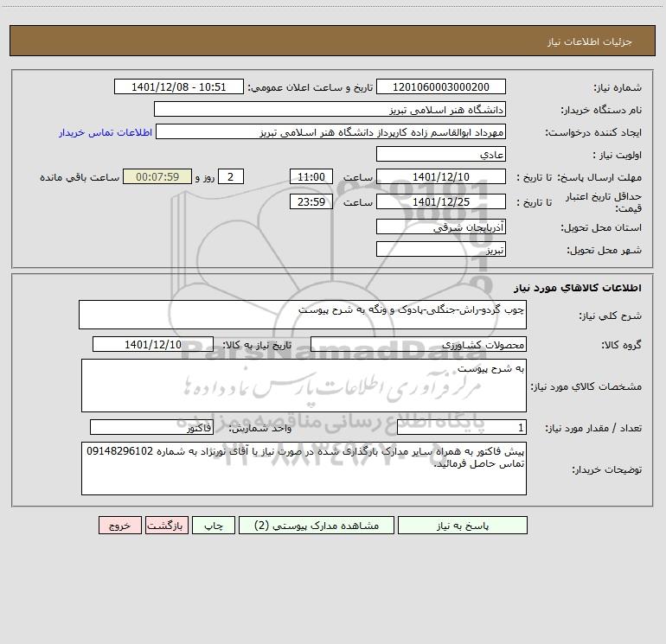Screen dimensions: 666x644
Task: Click the item specifications box به شرح پیوست
Action: (304, 386)
